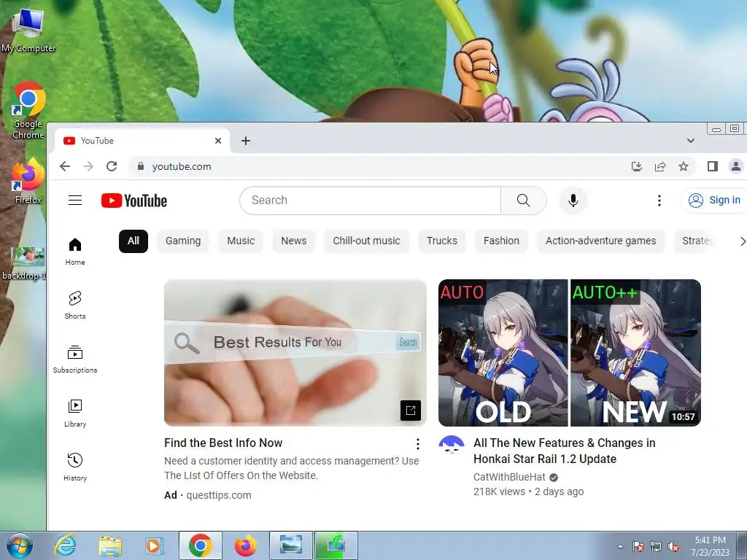Bookmark this page with the star
Screen dimensions: 747x560
point(684,166)
